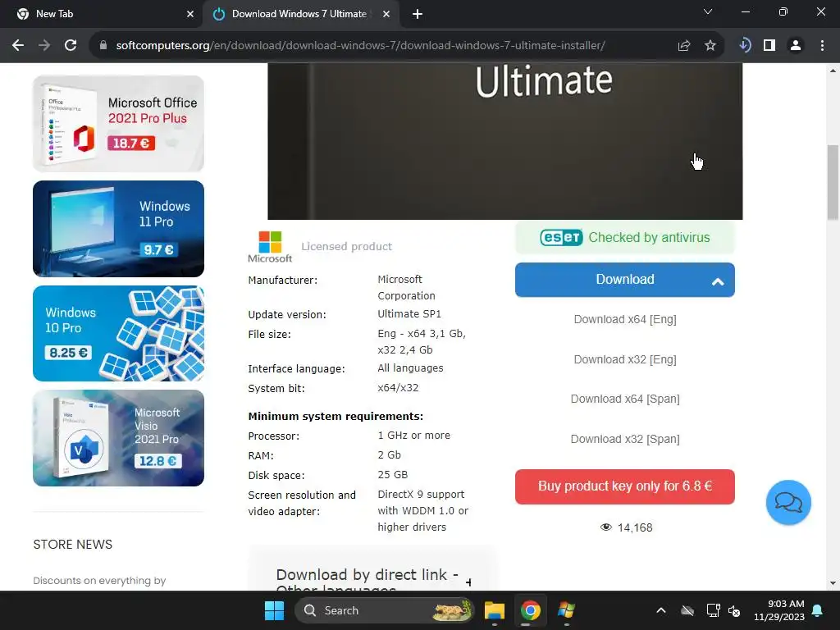Screen dimensions: 840x630
Task: Click Buy product key only for 6.8 €
Action: tap(624, 486)
